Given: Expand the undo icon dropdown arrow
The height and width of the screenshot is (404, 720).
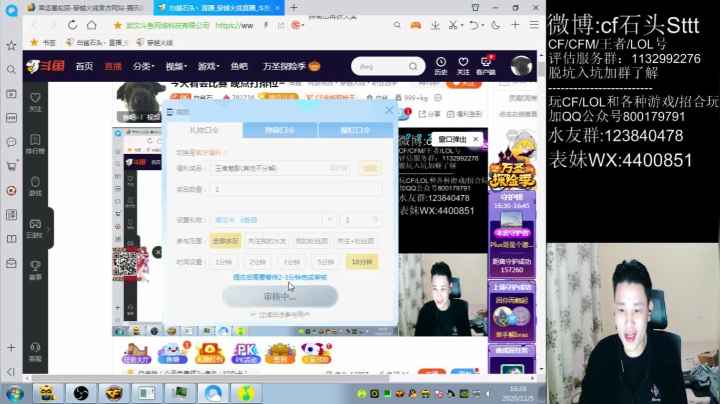Looking at the screenshot, I should pos(483,25).
